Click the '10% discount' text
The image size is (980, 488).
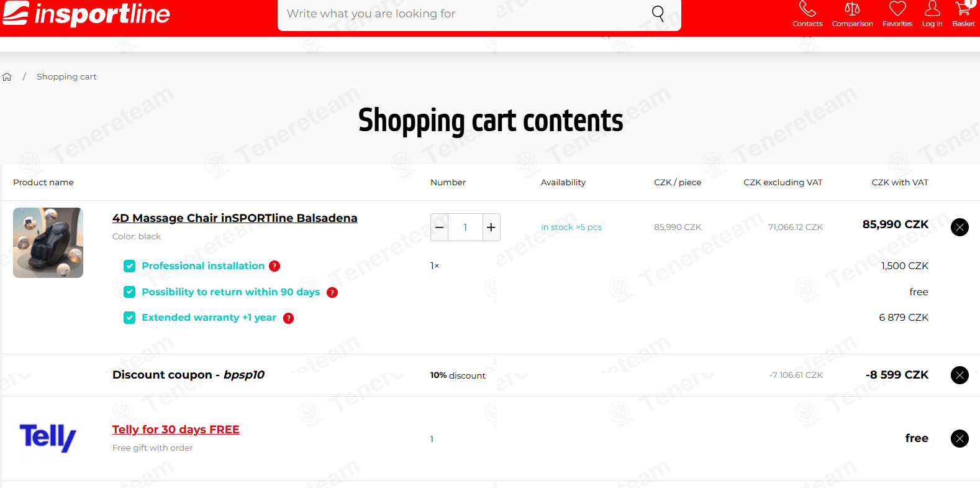[458, 375]
